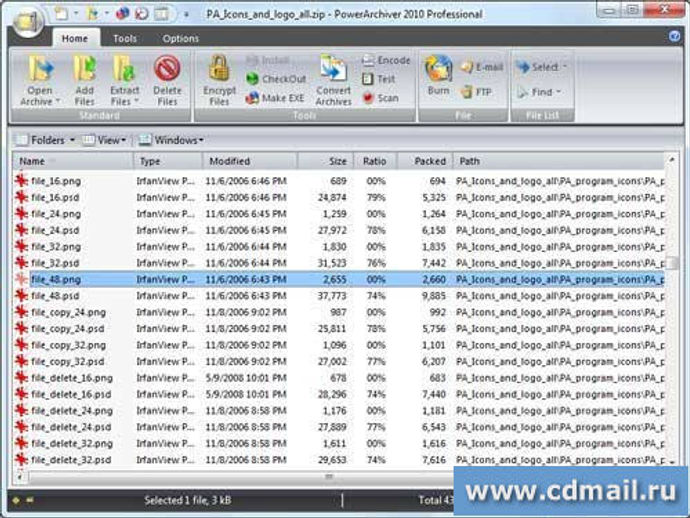690x518 pixels.
Task: Click the PowerArchiver orb application button
Action: (x=28, y=22)
